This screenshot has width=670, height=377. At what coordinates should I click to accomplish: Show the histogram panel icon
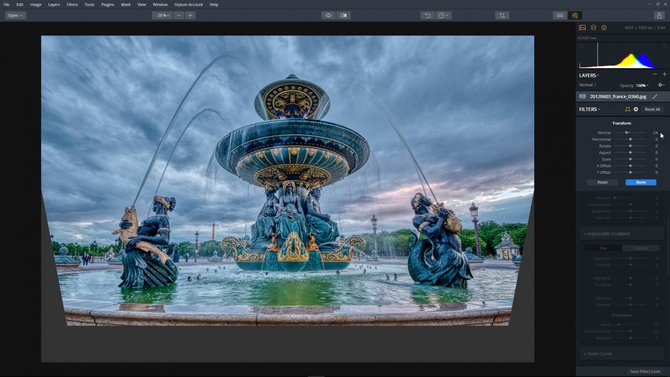[x=582, y=28]
